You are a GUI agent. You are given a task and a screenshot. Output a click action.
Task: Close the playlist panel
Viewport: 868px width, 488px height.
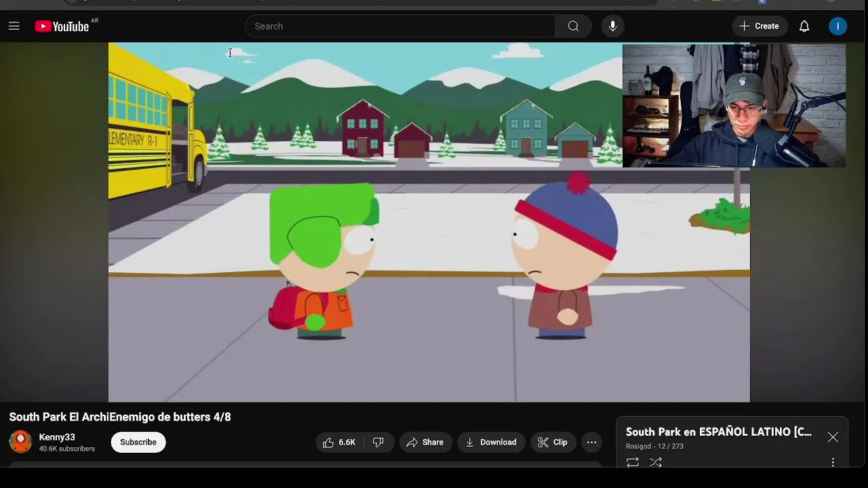[x=833, y=437]
